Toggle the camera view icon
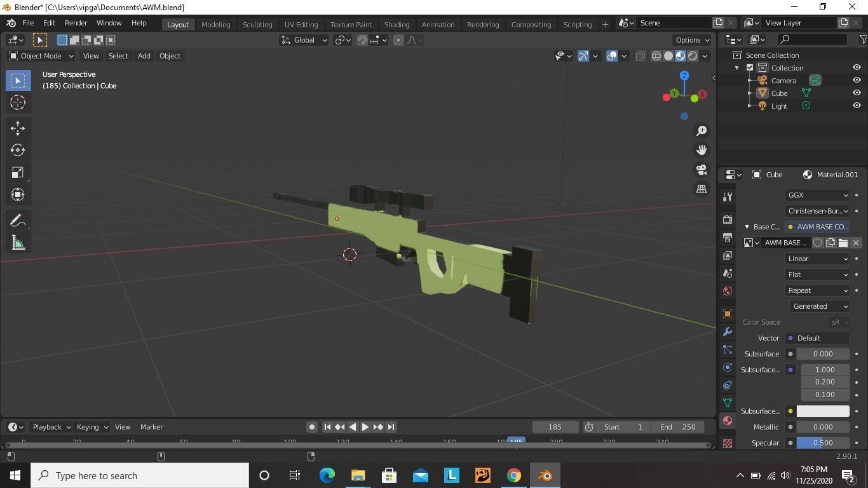 coord(702,170)
